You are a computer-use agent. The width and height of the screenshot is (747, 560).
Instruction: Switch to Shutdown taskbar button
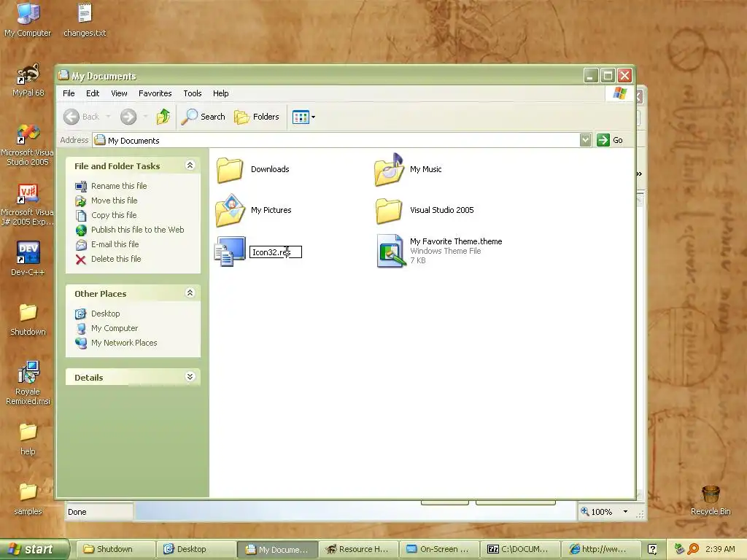tap(116, 549)
